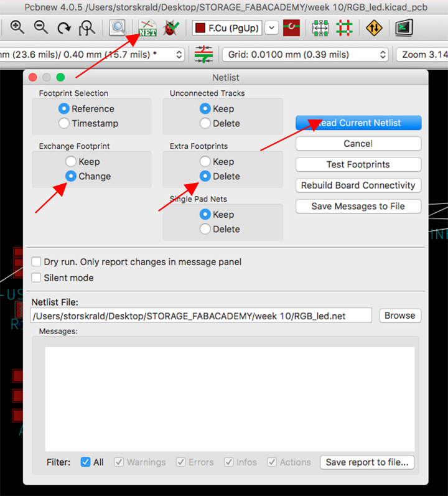This screenshot has height=496, width=448.
Task: Click Test Footprints button
Action: (x=358, y=164)
